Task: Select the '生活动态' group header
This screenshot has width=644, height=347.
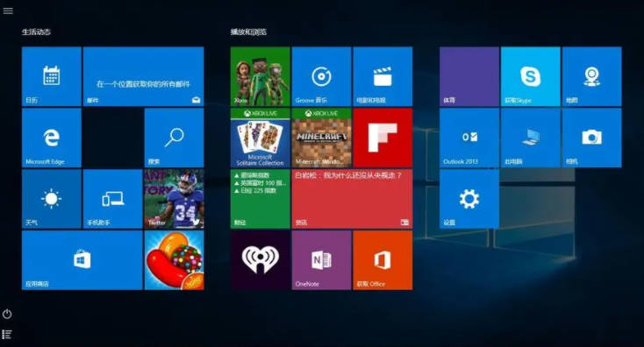Action: pyautogui.click(x=36, y=32)
